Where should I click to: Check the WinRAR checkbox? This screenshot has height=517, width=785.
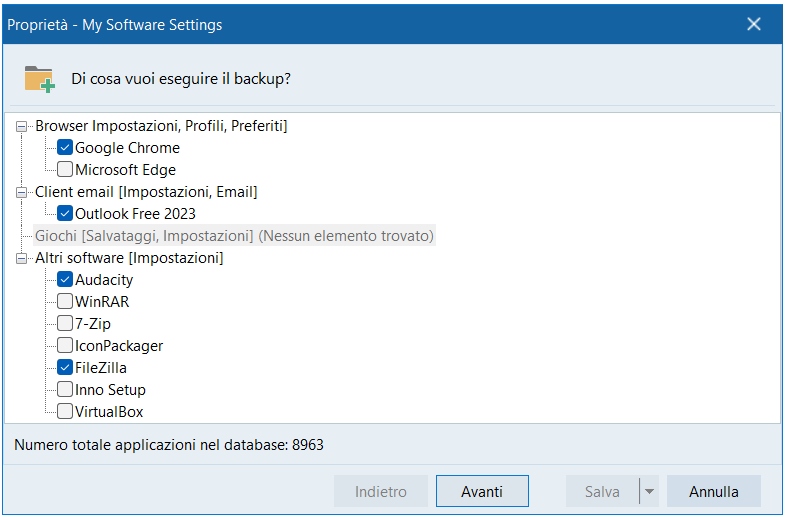coord(65,302)
